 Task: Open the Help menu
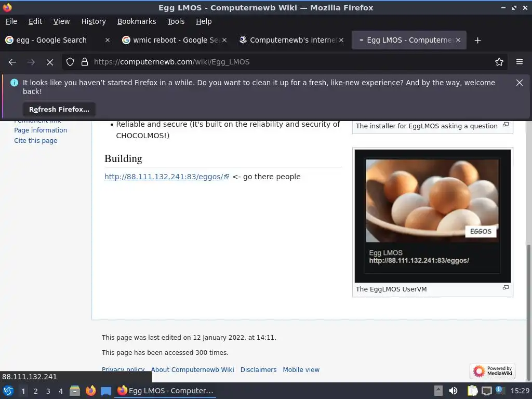click(204, 21)
